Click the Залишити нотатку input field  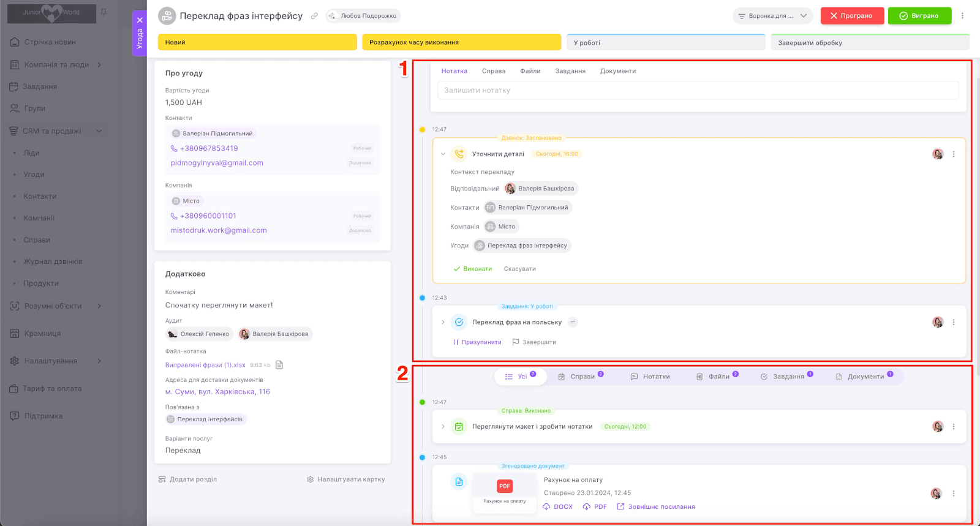point(698,91)
